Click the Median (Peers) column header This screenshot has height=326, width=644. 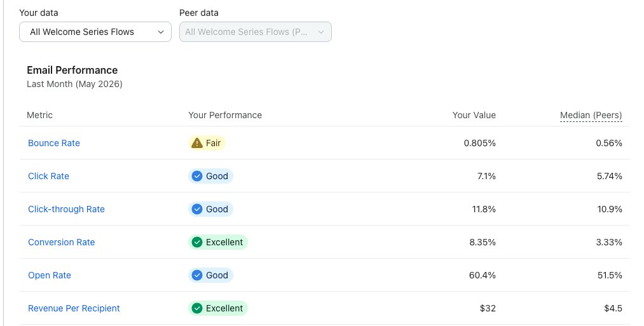point(591,116)
